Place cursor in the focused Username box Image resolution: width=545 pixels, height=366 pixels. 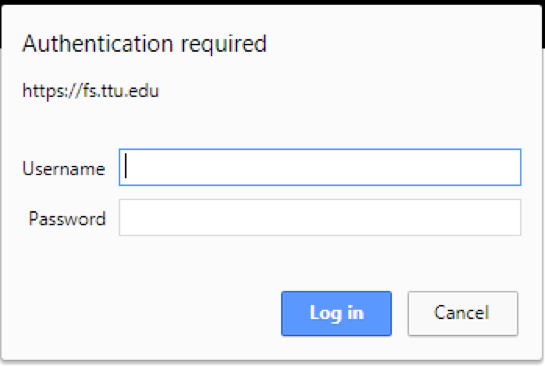(320, 167)
